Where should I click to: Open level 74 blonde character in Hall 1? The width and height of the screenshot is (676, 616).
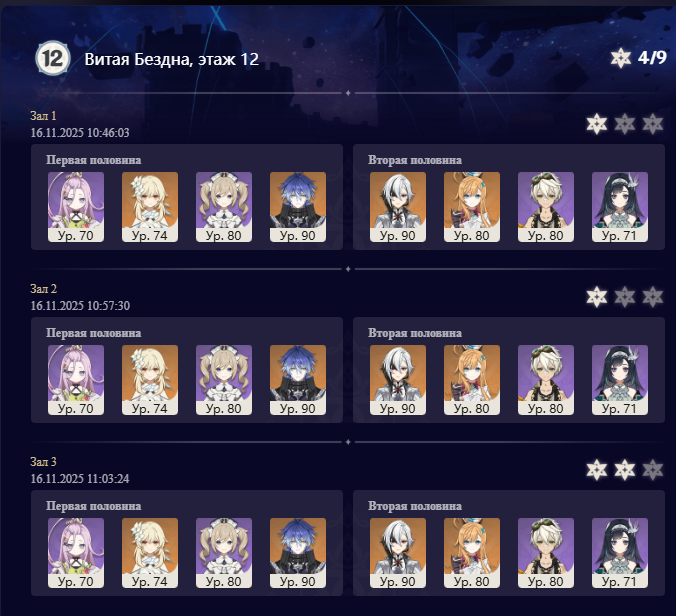pos(150,207)
